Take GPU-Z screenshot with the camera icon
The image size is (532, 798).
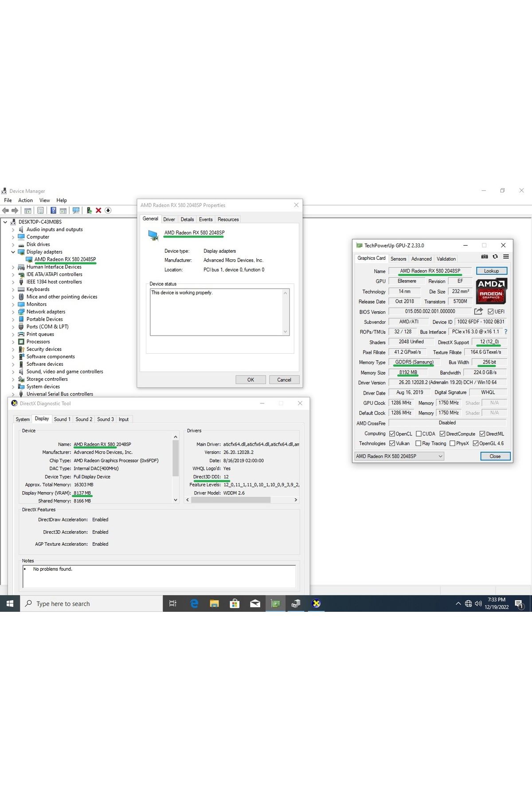[x=485, y=257]
